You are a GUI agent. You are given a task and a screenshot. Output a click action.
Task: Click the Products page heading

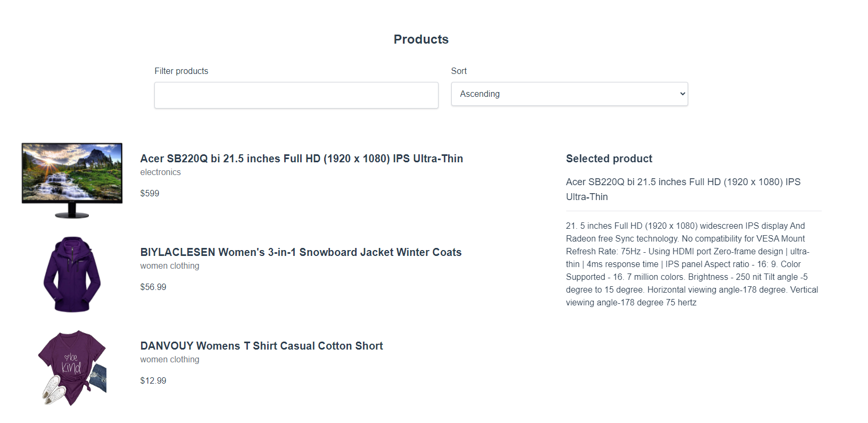421,39
